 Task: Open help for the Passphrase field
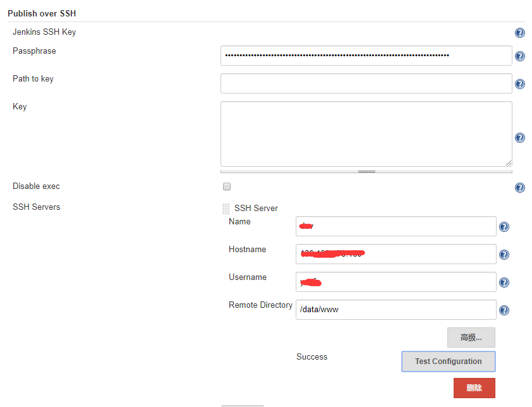click(x=520, y=56)
